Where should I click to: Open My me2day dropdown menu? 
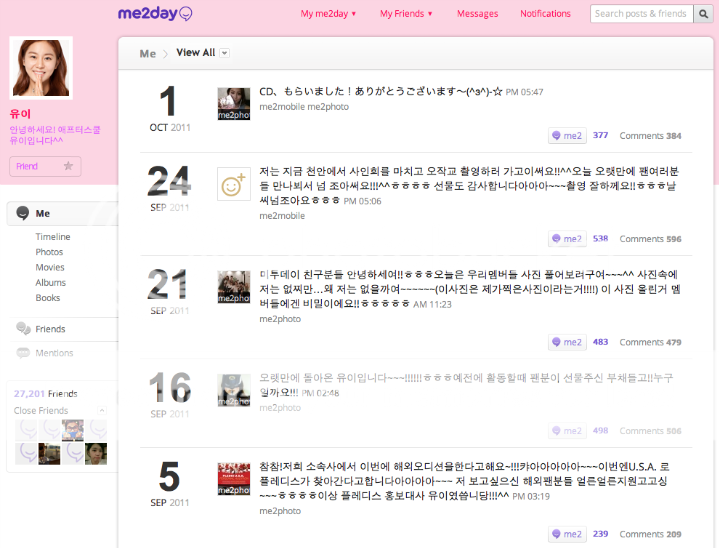pos(328,14)
